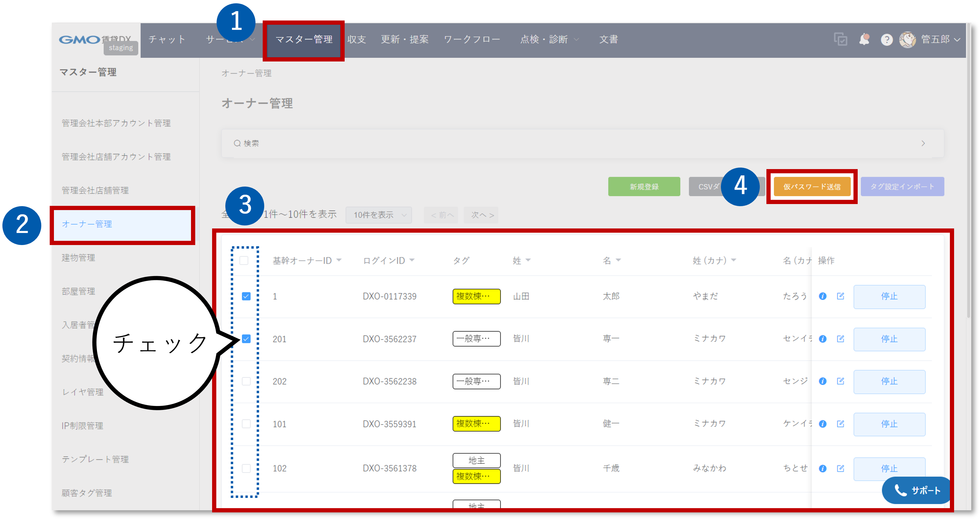
Task: Edit owner row DXO-3562237
Action: click(841, 339)
